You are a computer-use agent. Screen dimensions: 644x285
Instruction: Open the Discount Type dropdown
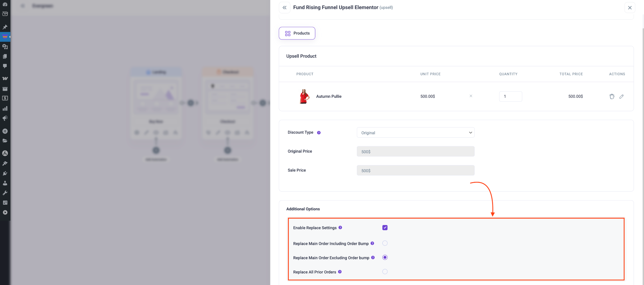pyautogui.click(x=416, y=133)
